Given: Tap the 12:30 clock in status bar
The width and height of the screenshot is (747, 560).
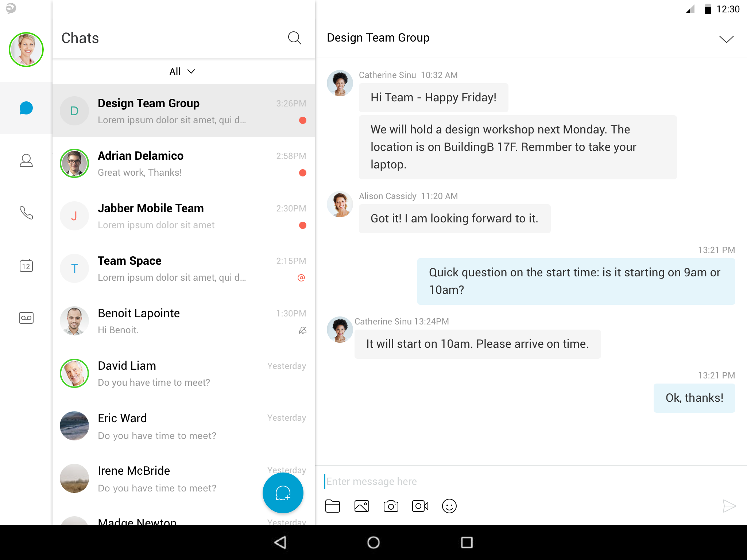Looking at the screenshot, I should 728,9.
